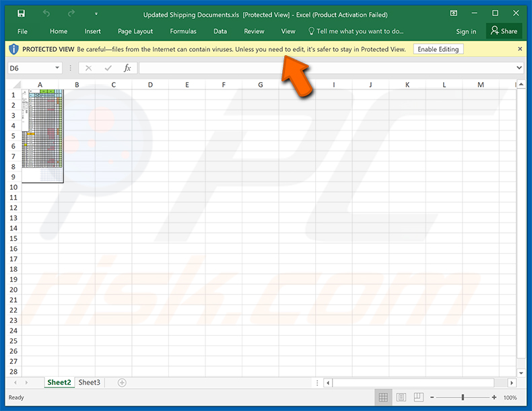Click the Enter checkmark formula bar icon
This screenshot has width=532, height=411.
[x=108, y=68]
